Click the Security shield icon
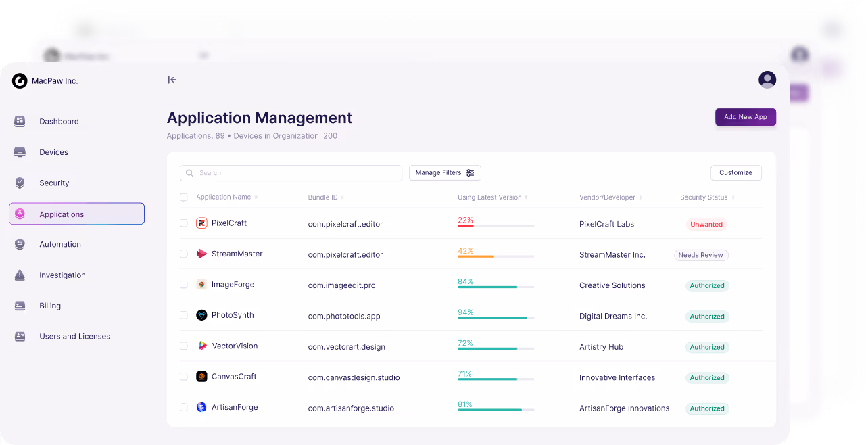 pos(20,183)
